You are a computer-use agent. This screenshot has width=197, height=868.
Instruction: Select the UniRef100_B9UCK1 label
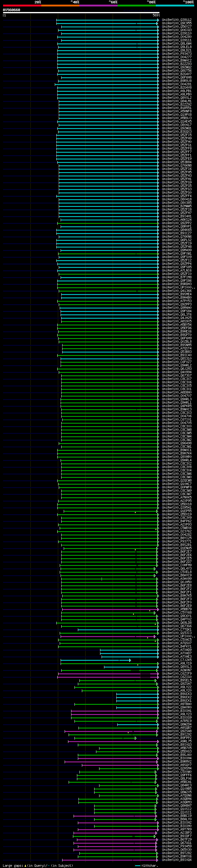(x=177, y=700)
